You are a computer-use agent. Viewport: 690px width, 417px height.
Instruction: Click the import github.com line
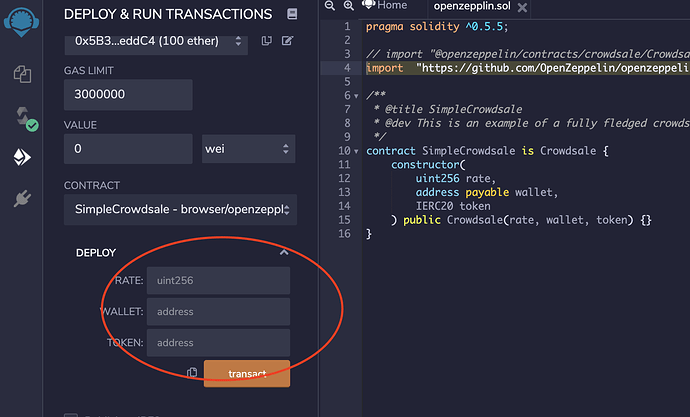pyautogui.click(x=528, y=68)
